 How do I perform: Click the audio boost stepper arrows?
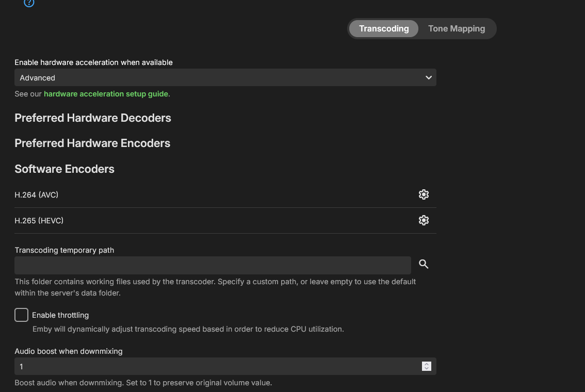(x=427, y=366)
